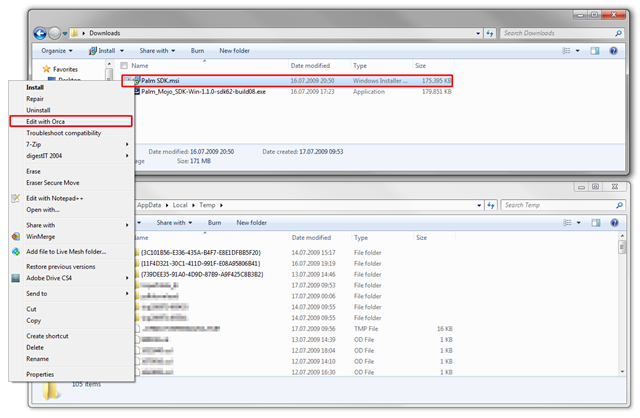Expand the digestIT 2004 submenu
The image size is (640, 418).
[x=71, y=156]
